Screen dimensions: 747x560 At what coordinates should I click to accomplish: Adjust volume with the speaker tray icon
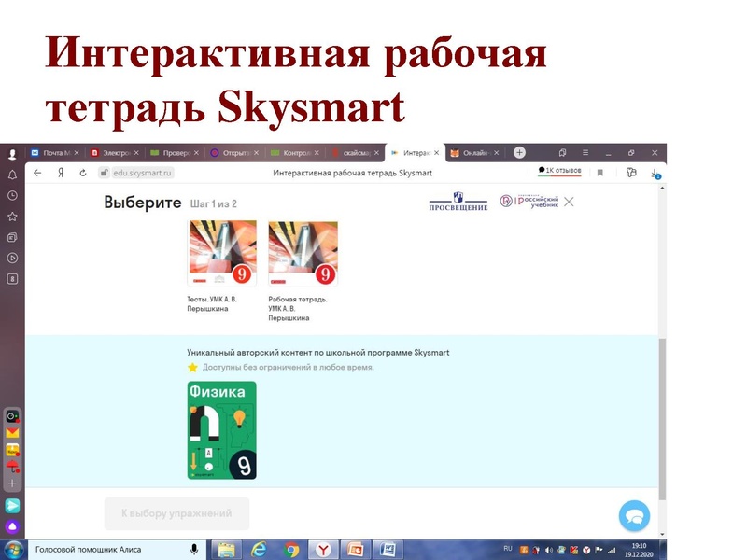click(548, 549)
